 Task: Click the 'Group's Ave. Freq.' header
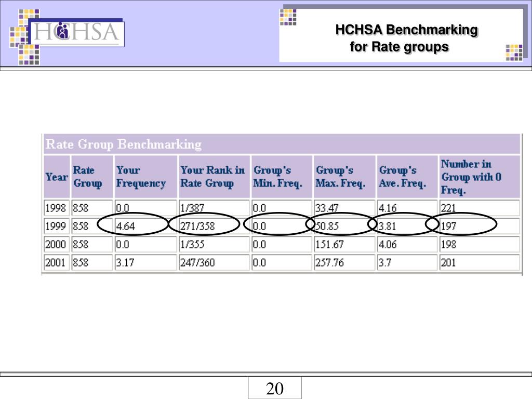(x=407, y=177)
